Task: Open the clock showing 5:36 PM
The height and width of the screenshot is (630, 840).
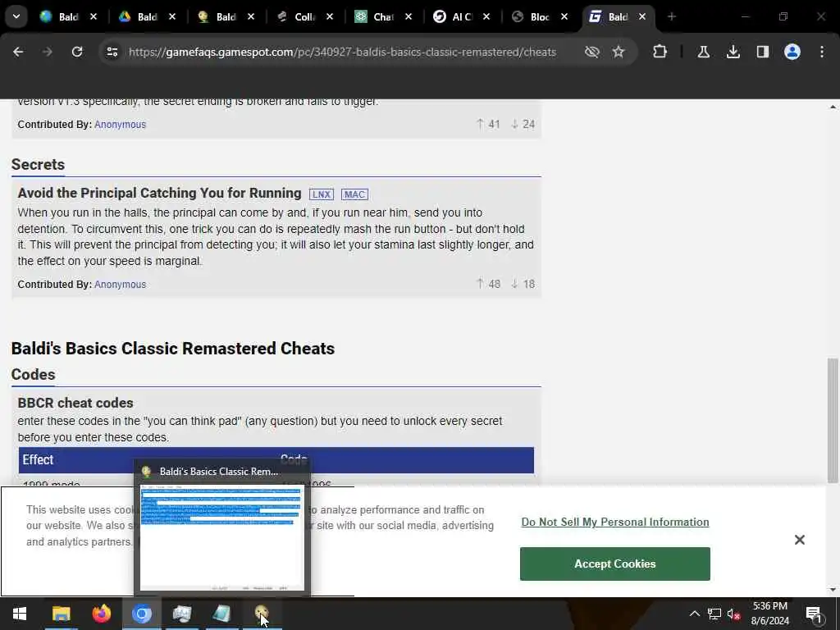Action: coord(769,614)
